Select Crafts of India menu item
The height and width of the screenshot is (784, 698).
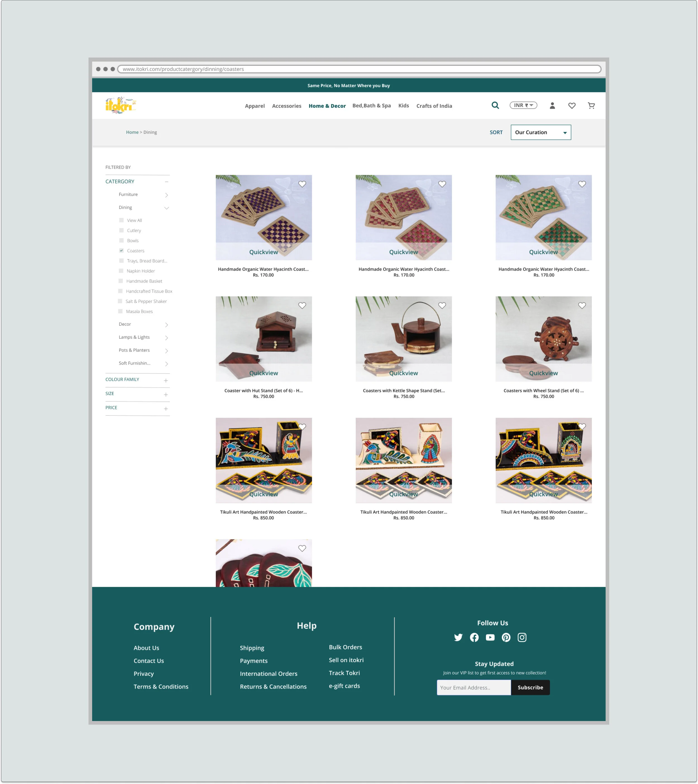click(x=434, y=106)
